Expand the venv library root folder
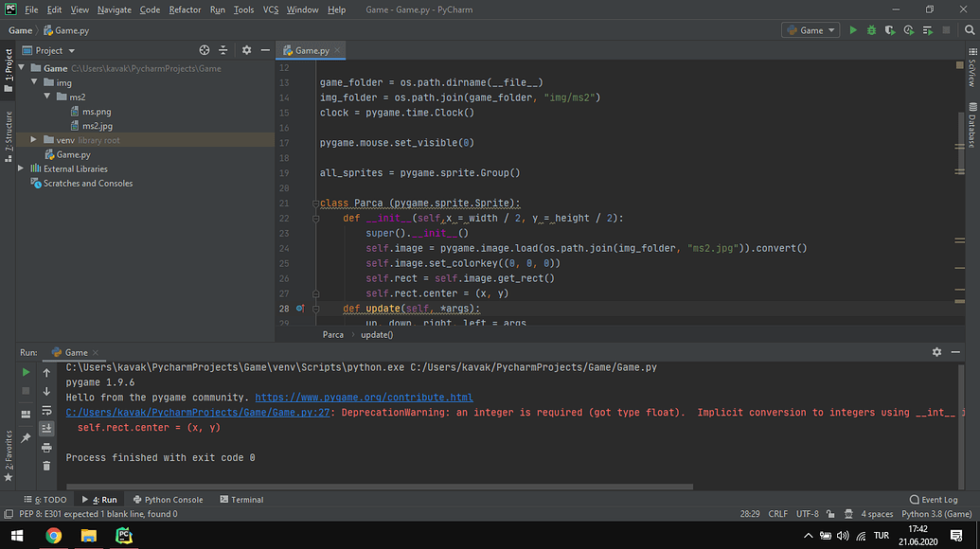Image resolution: width=980 pixels, height=549 pixels. tap(34, 140)
